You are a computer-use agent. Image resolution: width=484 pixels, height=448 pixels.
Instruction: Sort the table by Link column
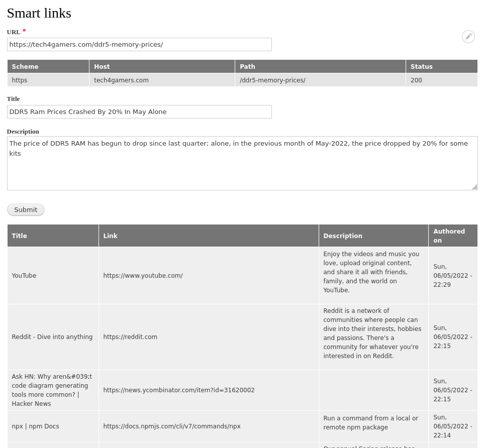pos(110,236)
